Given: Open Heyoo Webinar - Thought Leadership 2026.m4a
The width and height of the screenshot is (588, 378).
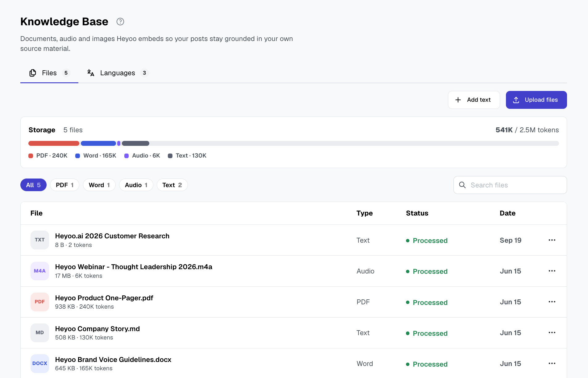Looking at the screenshot, I should [134, 267].
